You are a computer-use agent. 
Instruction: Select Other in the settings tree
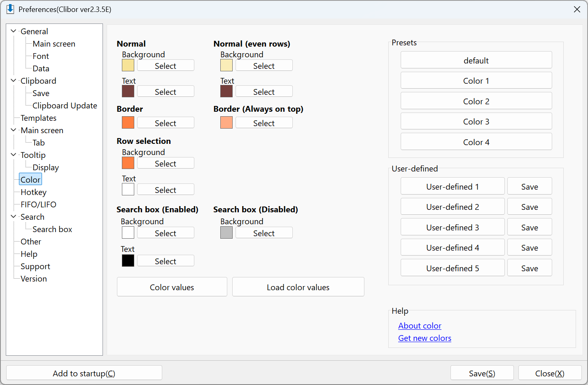(31, 242)
